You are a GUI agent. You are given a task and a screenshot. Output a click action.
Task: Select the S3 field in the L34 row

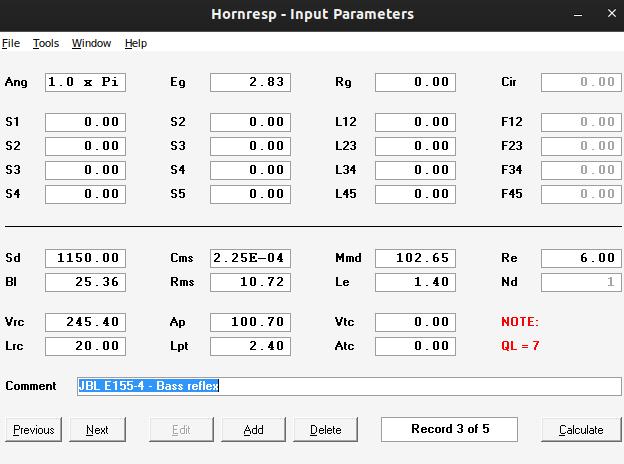coord(86,170)
